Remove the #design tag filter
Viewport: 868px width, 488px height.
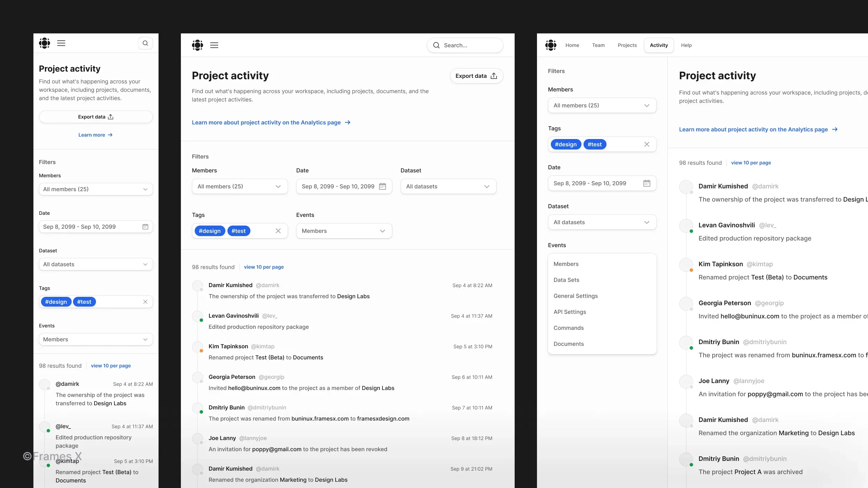point(210,230)
